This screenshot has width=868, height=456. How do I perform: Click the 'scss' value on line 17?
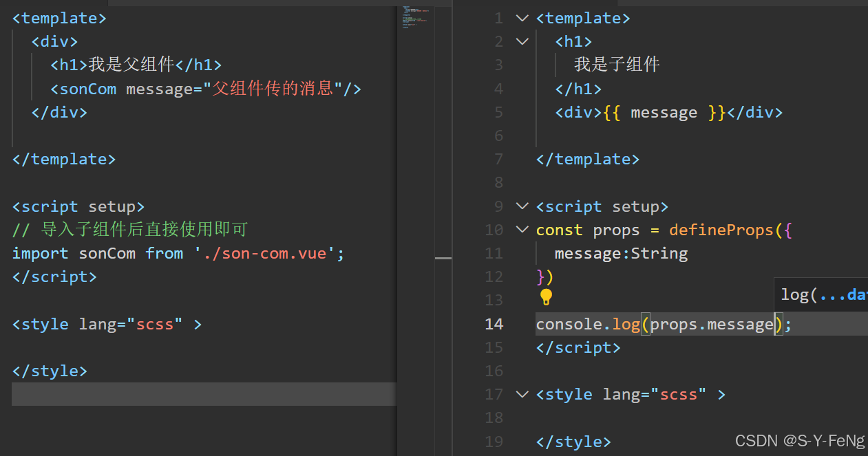point(679,394)
